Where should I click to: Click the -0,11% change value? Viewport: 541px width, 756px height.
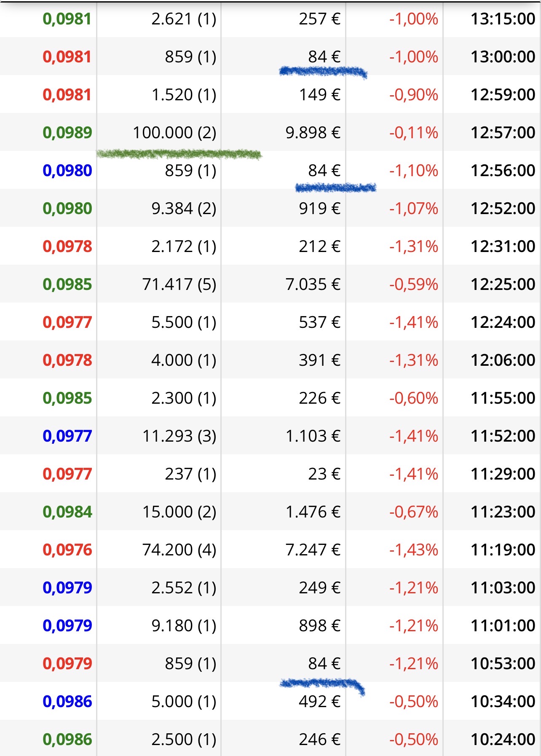[413, 133]
